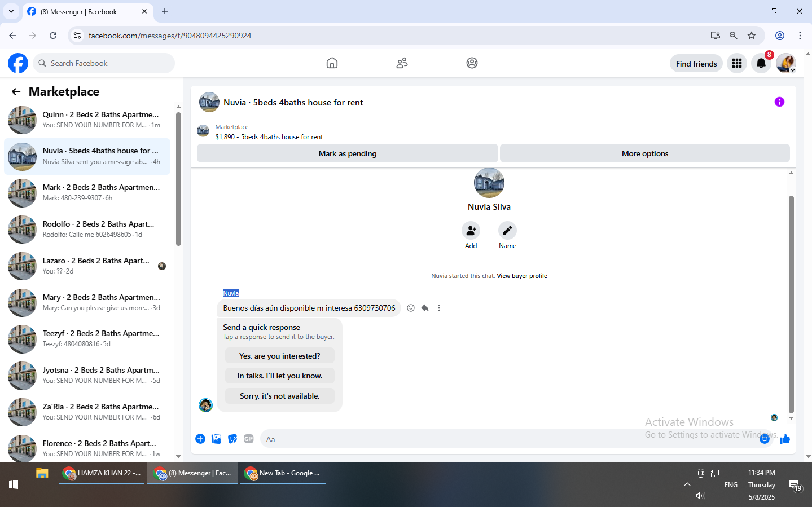
Task: Open File Explorer from taskbar
Action: tap(42, 473)
